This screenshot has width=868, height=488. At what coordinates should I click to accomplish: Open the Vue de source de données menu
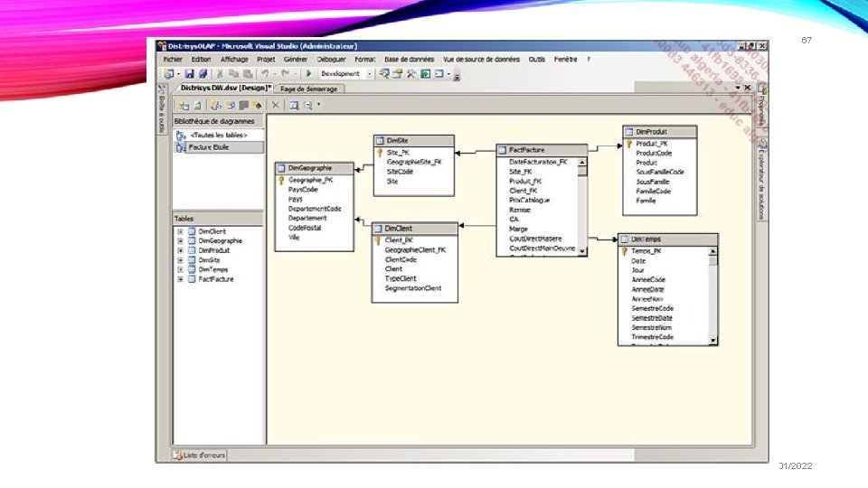pyautogui.click(x=481, y=60)
